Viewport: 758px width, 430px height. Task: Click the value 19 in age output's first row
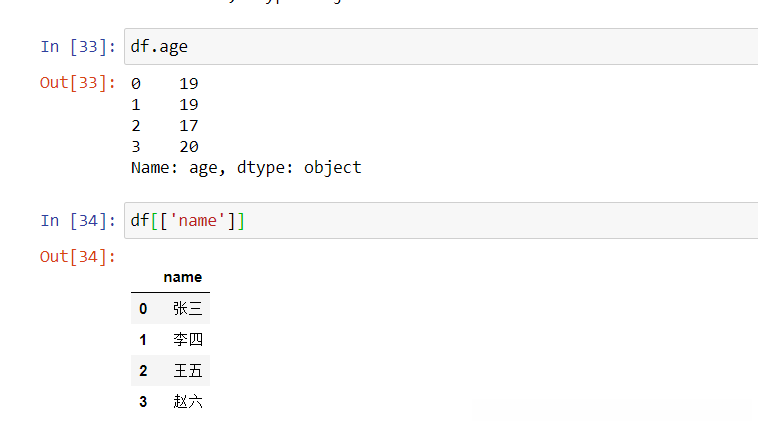pos(189,83)
